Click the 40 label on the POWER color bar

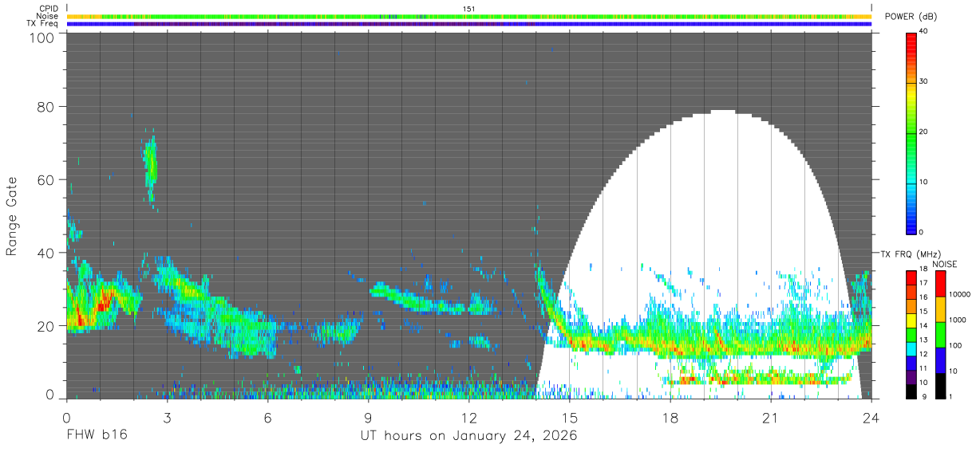tap(923, 31)
